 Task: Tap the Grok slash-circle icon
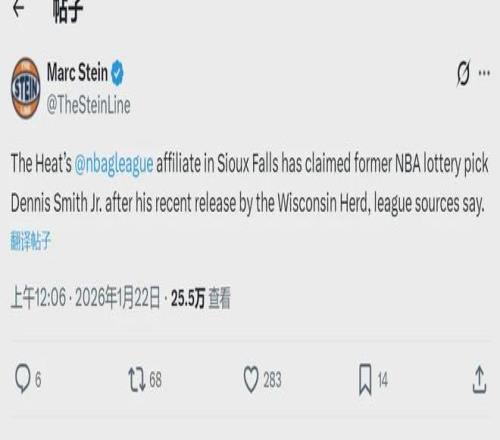[464, 73]
